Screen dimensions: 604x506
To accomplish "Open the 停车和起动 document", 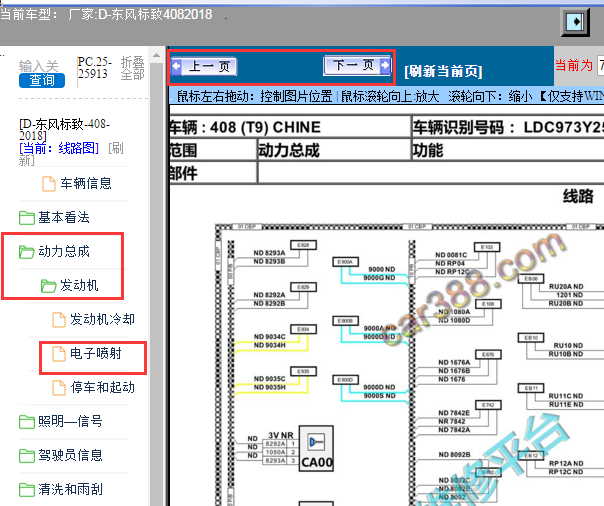I will coord(102,387).
